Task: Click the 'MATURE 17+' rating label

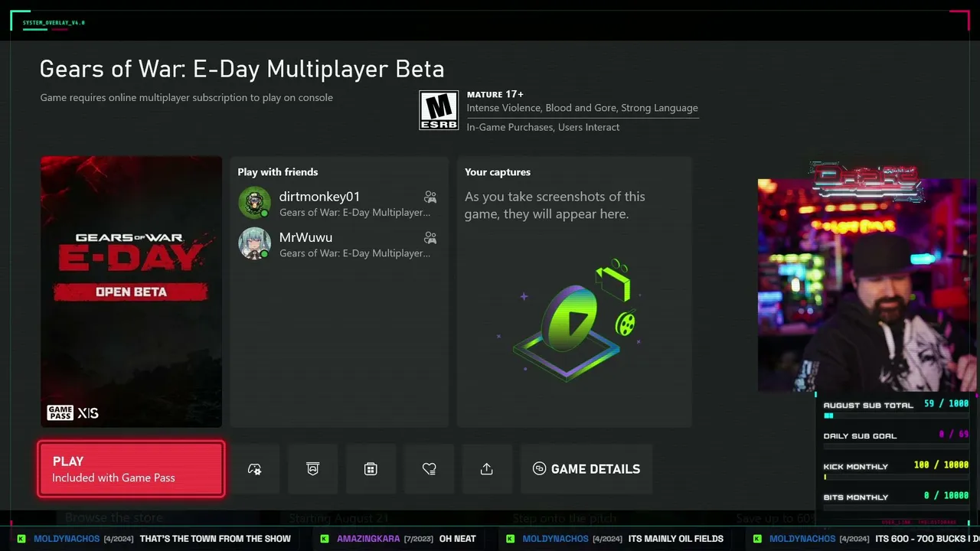Action: click(495, 94)
